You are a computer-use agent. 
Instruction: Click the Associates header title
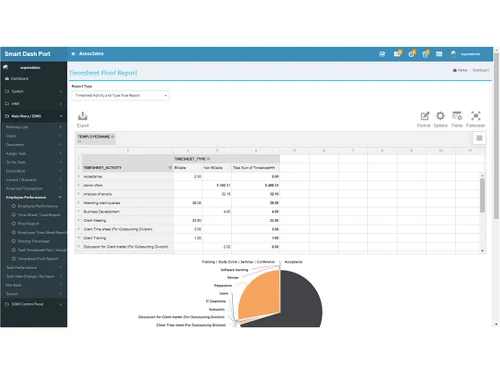click(x=91, y=54)
